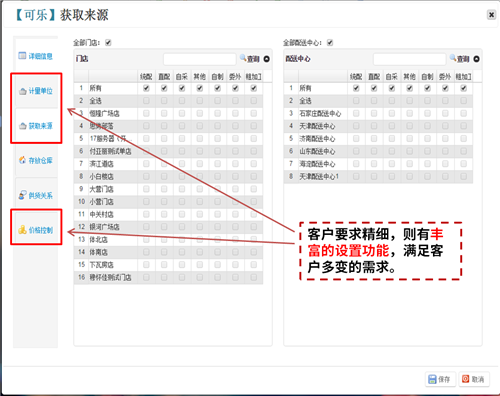Check 统配 for 天津配送中心1 row
Viewport: 500px width, 396px height.
click(356, 176)
